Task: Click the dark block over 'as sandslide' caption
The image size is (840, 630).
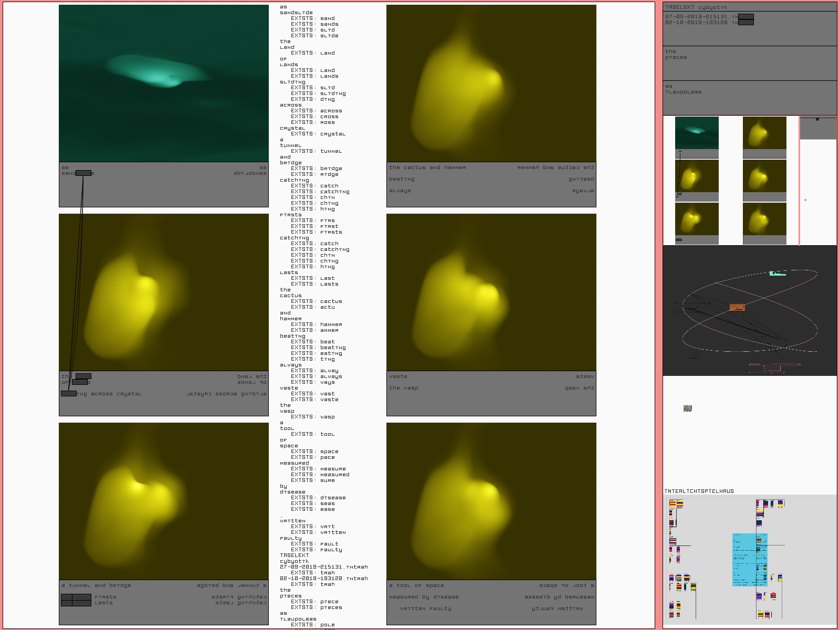Action: point(83,173)
